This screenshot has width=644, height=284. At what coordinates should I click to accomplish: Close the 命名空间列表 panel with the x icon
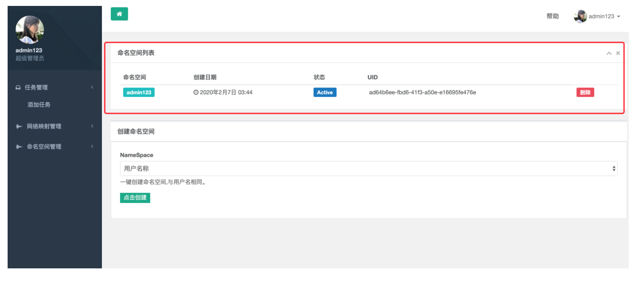tap(618, 53)
